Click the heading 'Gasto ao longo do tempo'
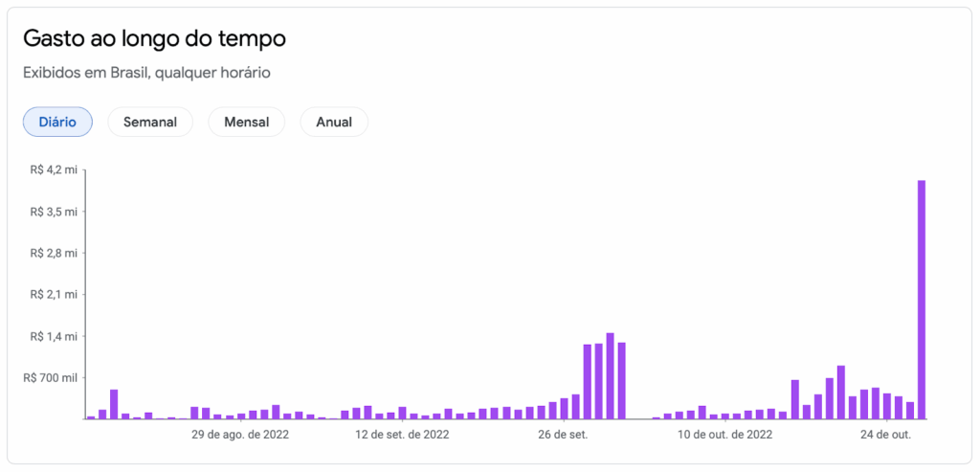This screenshot has height=472, width=980. click(154, 38)
